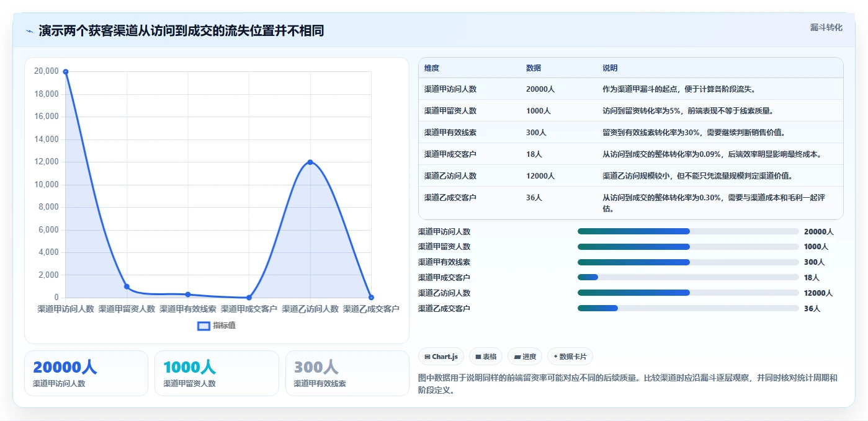The height and width of the screenshot is (421, 868).
Task: Click the Chart.js tag chip
Action: (441, 357)
